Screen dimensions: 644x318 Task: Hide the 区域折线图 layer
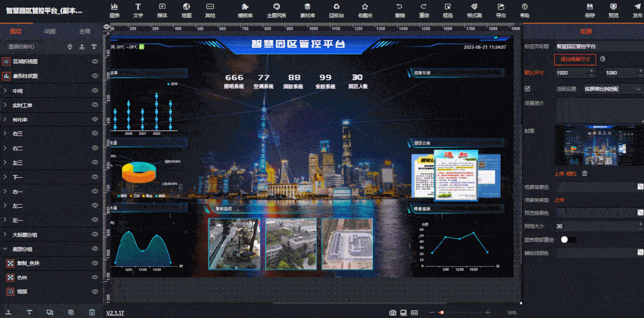[x=95, y=61]
